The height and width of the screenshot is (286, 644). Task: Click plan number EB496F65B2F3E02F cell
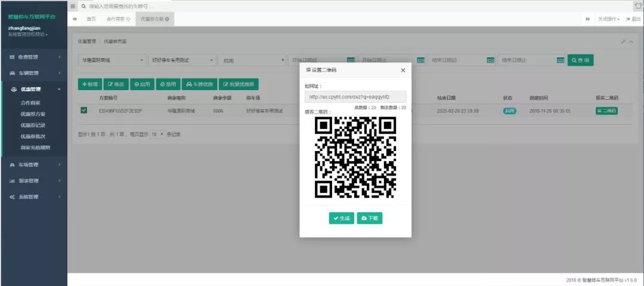(x=120, y=110)
